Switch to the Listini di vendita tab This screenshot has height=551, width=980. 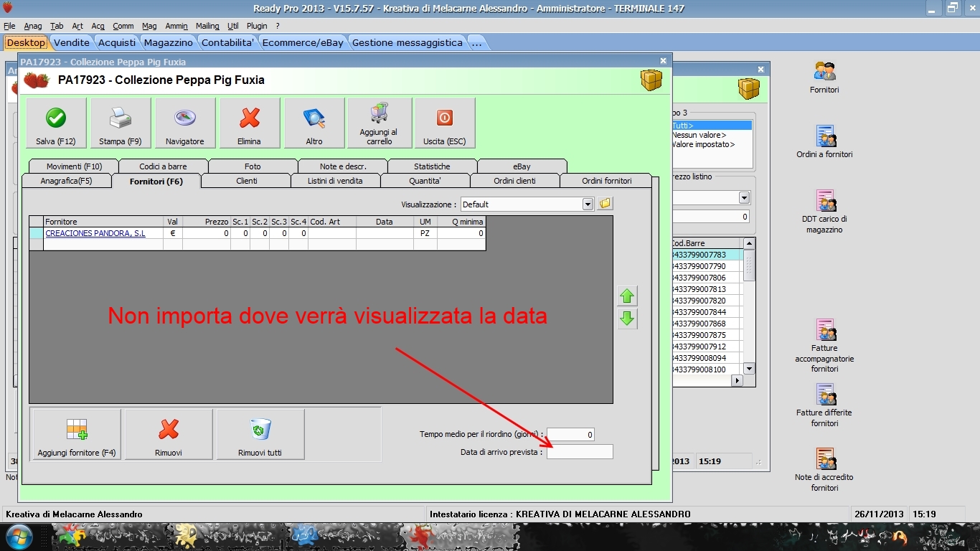point(335,181)
